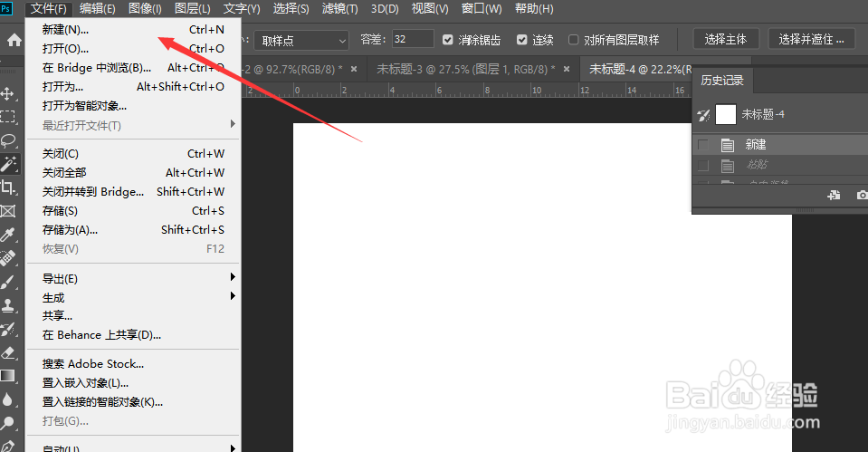Choose 存储为(A)... menu item
The image size is (868, 452).
(133, 230)
